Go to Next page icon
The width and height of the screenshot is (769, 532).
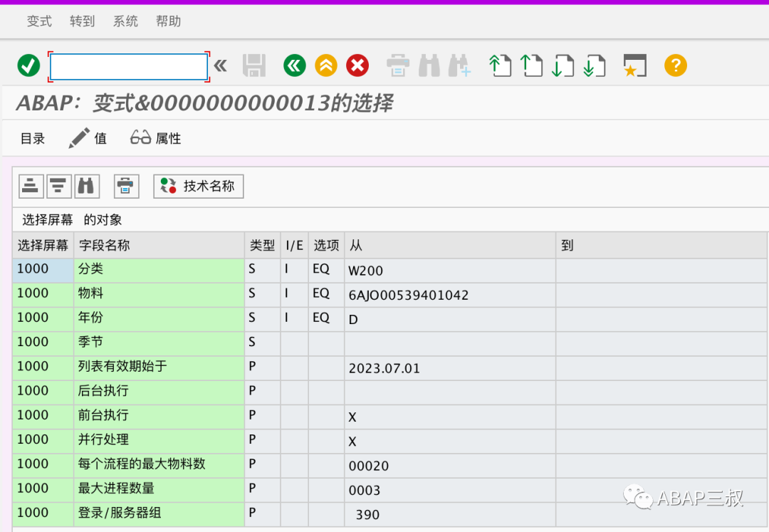pyautogui.click(x=563, y=66)
